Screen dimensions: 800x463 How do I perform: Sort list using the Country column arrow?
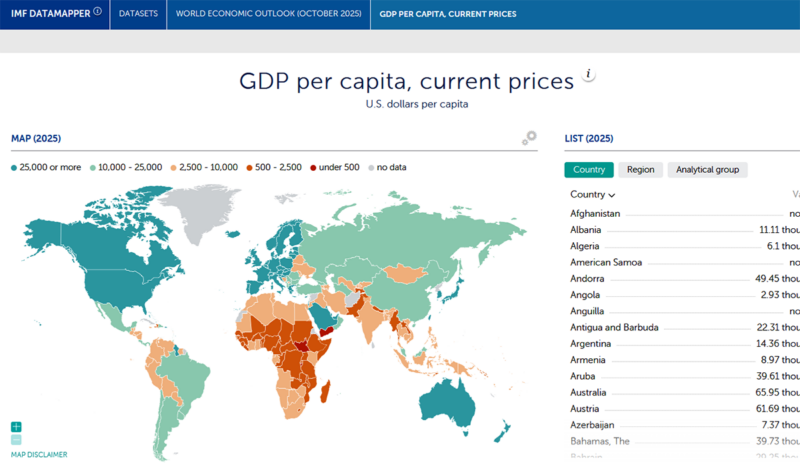tap(611, 195)
